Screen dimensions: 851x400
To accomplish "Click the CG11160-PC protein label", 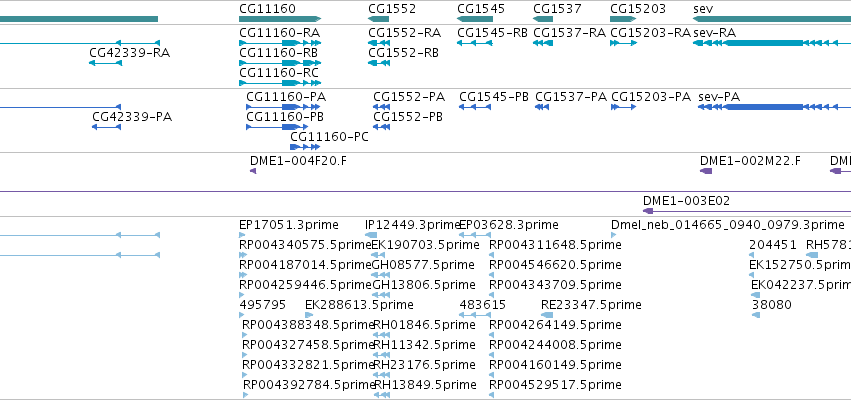I will [329, 137].
